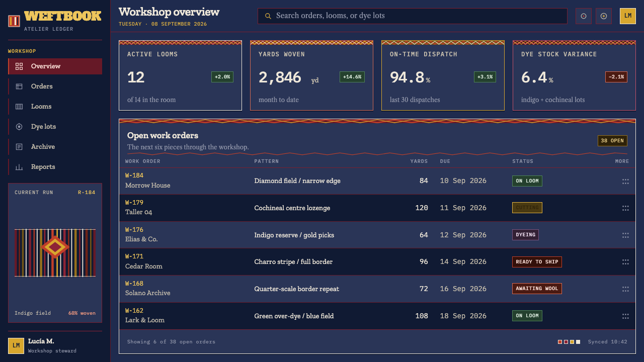Click the due date 14 Sep 2026
The width and height of the screenshot is (644, 362).
(463, 262)
